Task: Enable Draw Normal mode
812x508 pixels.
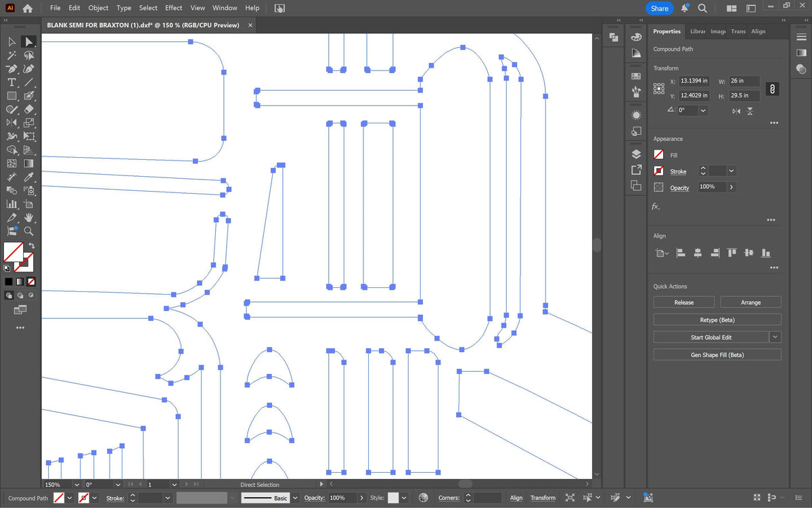Action: pyautogui.click(x=9, y=295)
